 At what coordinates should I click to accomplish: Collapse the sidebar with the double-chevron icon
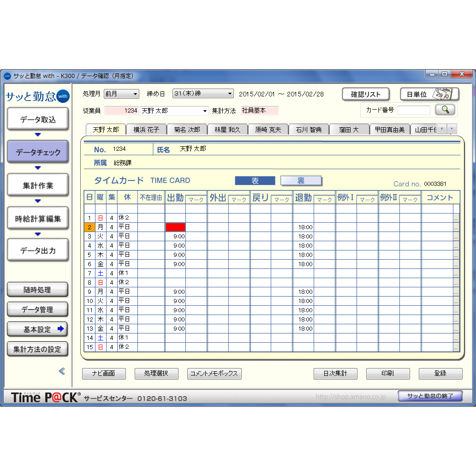(x=62, y=371)
